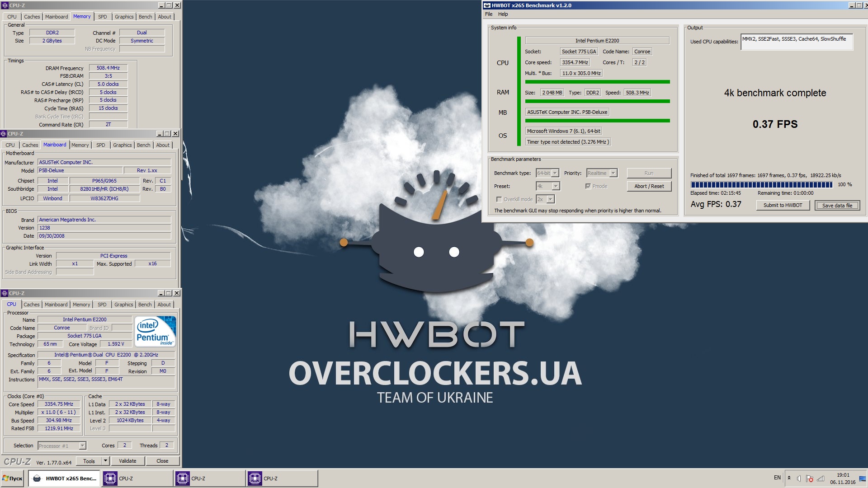Click the DRAM Frequency value 508.4 MHz
Viewport: 868px width, 488px height.
pos(108,68)
